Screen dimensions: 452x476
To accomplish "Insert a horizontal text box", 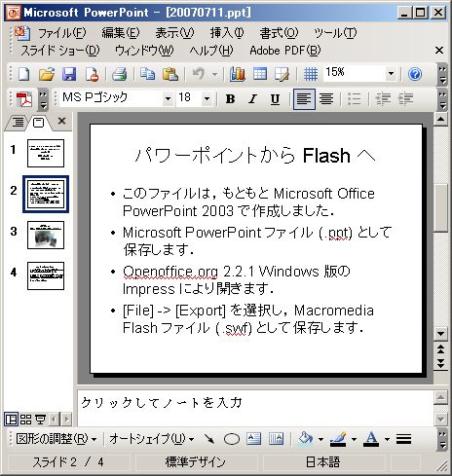I will click(x=253, y=439).
